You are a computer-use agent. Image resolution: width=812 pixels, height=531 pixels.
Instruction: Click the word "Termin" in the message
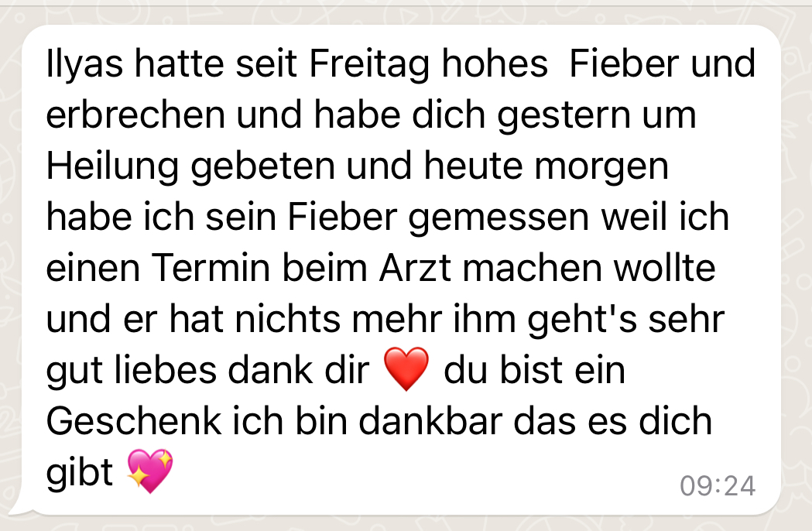[x=211, y=268]
